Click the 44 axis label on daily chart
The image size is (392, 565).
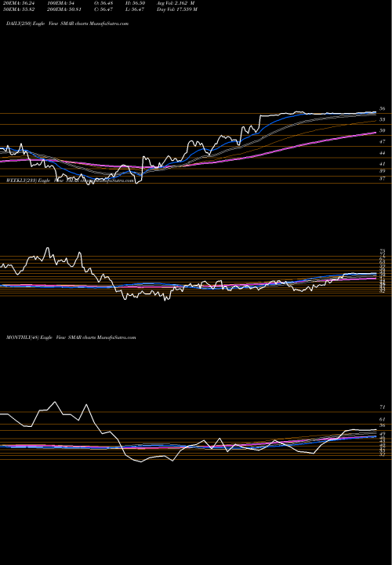coord(383,153)
